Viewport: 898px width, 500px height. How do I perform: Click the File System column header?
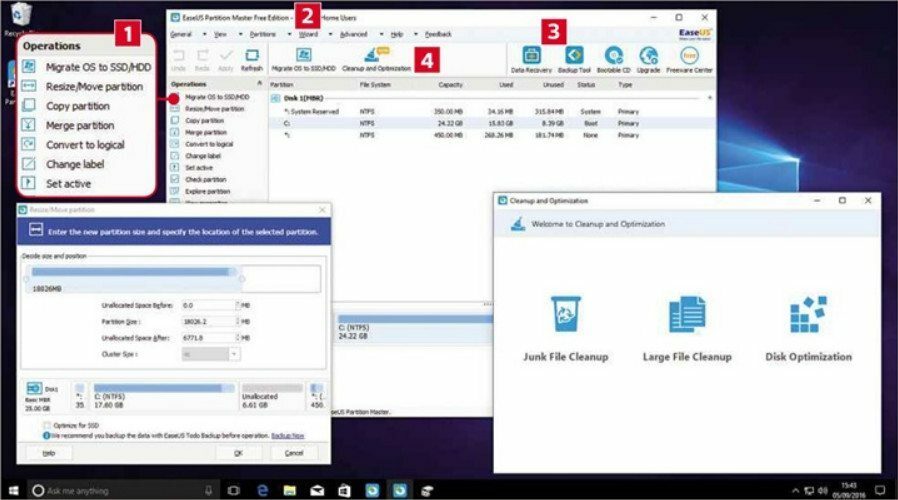click(375, 85)
